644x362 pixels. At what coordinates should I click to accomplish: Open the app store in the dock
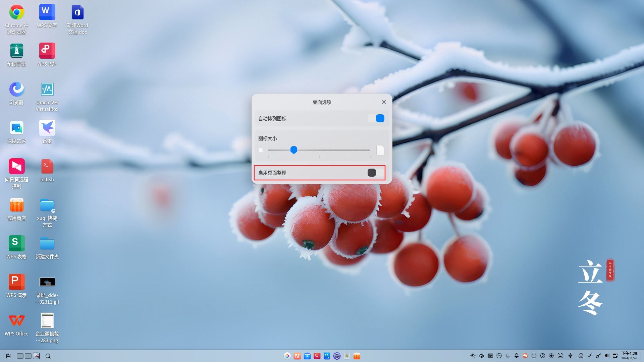357,356
